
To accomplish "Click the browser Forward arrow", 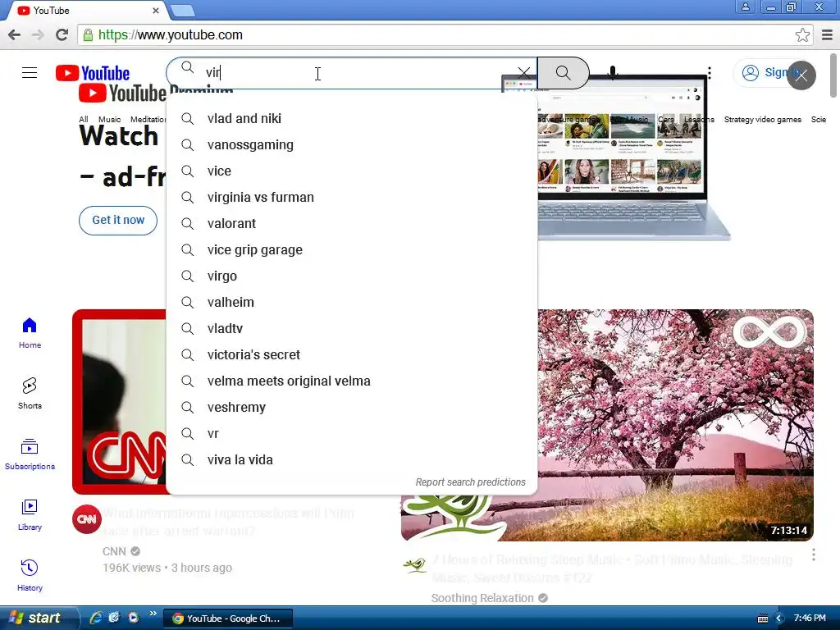I will (x=38, y=34).
